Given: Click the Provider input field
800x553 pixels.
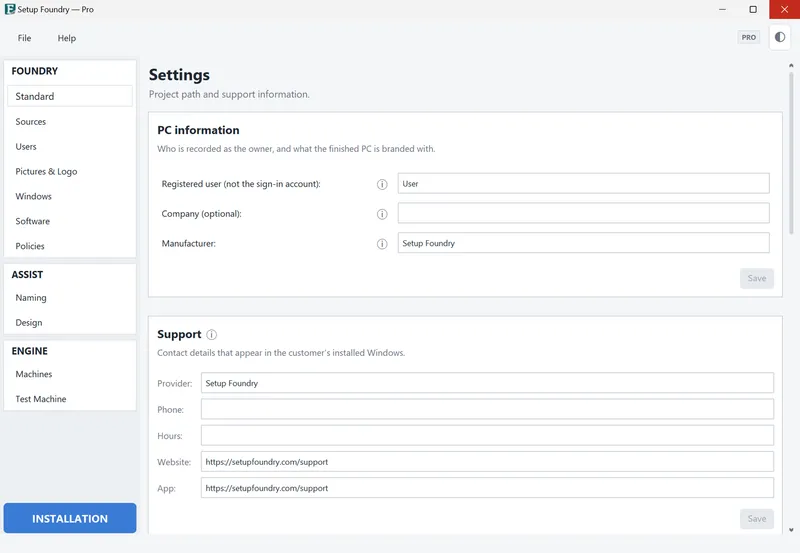Looking at the screenshot, I should pos(487,383).
